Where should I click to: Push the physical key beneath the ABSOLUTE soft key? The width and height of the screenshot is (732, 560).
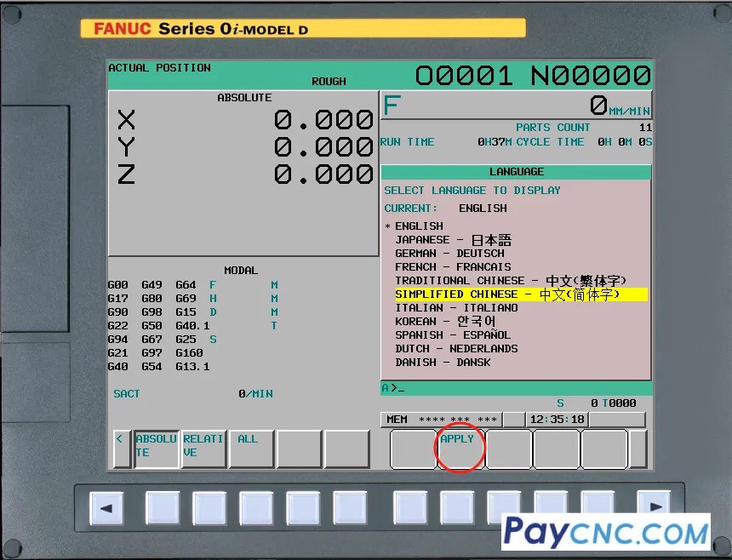(163, 508)
